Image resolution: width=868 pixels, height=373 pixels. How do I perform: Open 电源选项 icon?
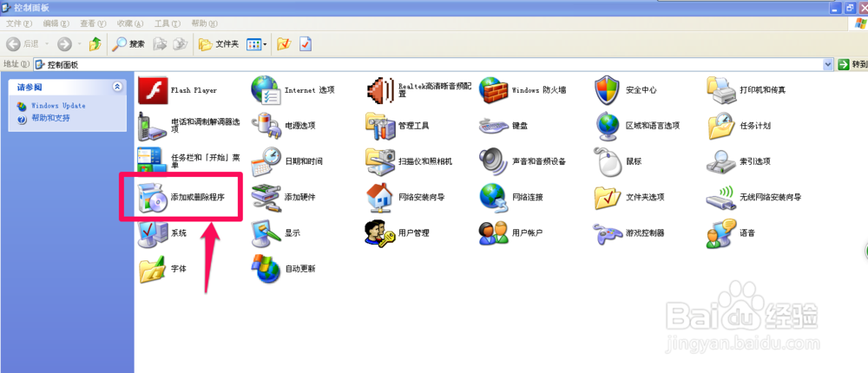click(266, 126)
